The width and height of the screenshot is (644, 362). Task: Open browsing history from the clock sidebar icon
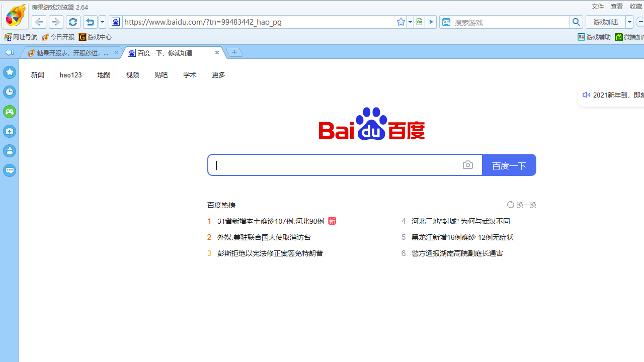(x=10, y=92)
